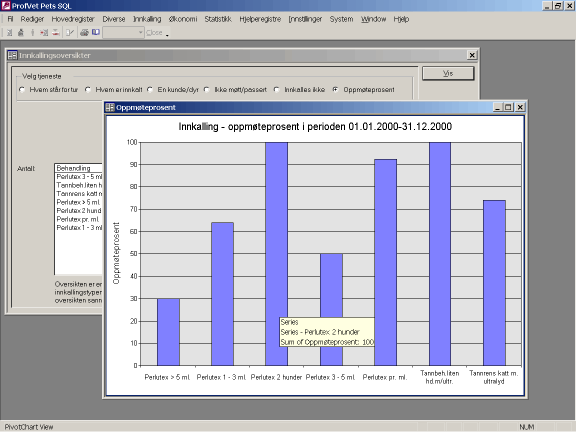Open the Statistikk menu
Viewport: 576px width, 432px height.
[218, 19]
